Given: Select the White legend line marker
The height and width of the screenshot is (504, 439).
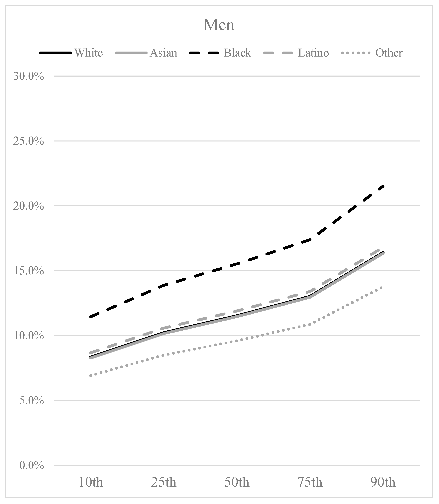Looking at the screenshot, I should pos(56,53).
